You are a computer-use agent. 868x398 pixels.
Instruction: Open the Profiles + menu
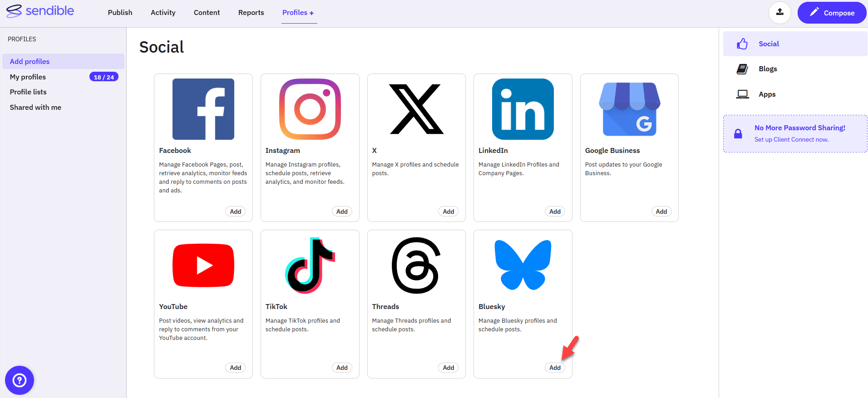[298, 13]
